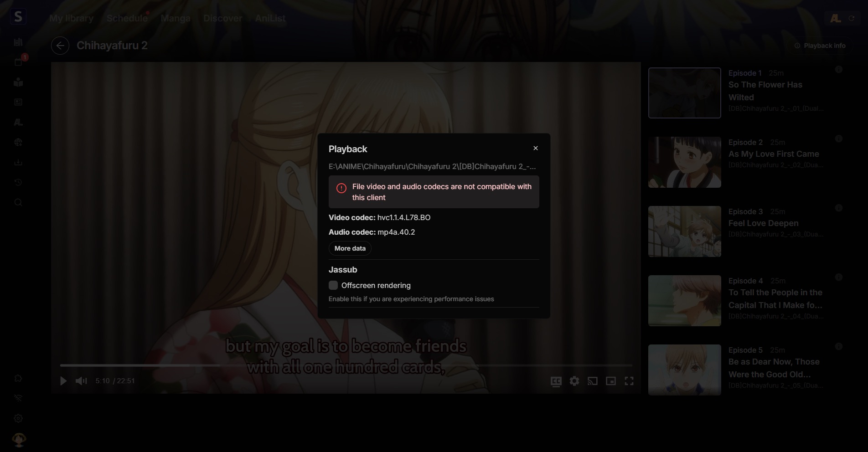Open the subtitles CC menu
This screenshot has height=452, width=868.
click(556, 381)
